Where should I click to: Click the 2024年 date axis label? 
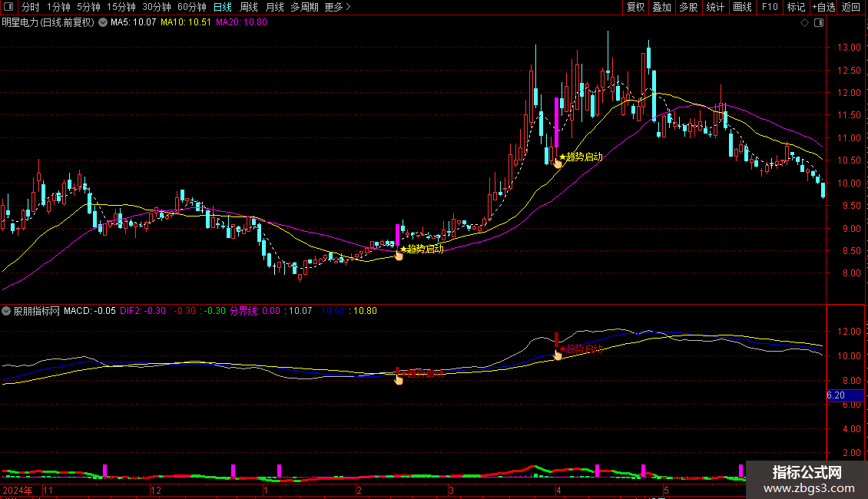click(x=18, y=490)
